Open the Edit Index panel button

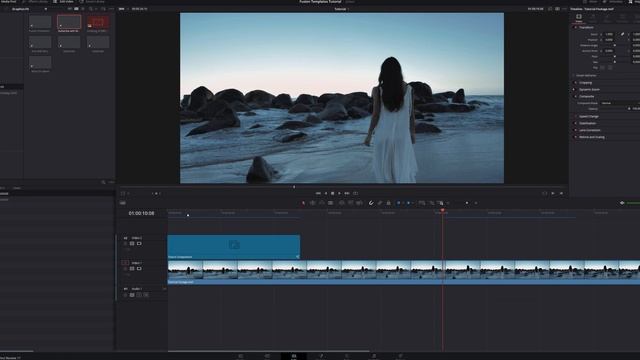point(64,2)
